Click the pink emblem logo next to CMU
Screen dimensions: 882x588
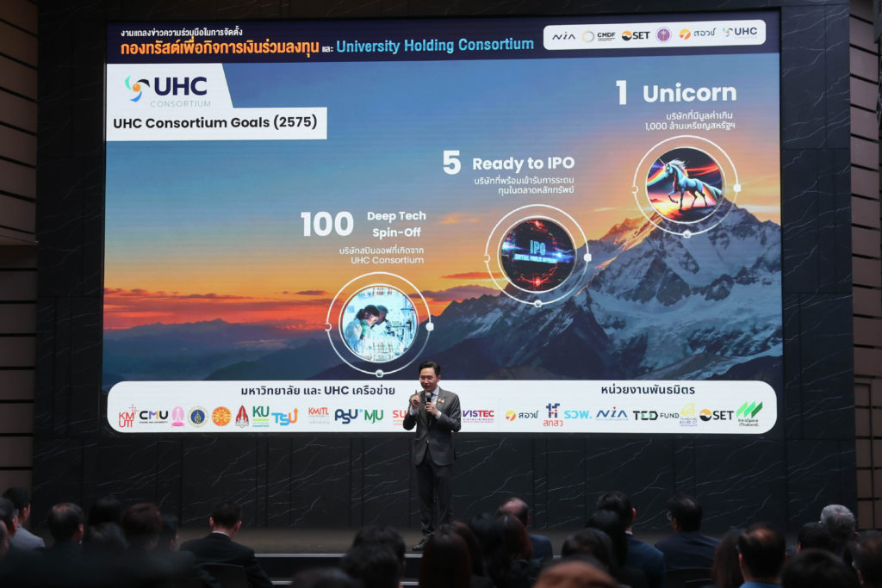(x=177, y=417)
